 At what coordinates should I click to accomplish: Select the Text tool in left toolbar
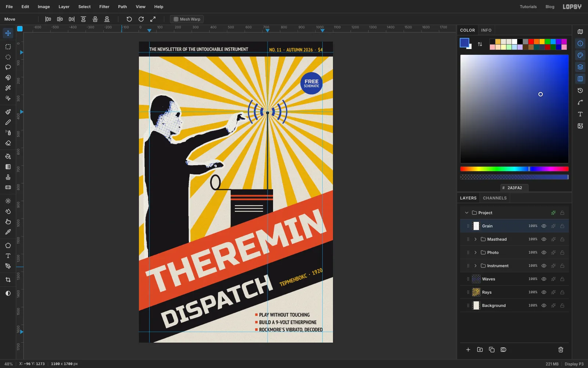(8, 256)
